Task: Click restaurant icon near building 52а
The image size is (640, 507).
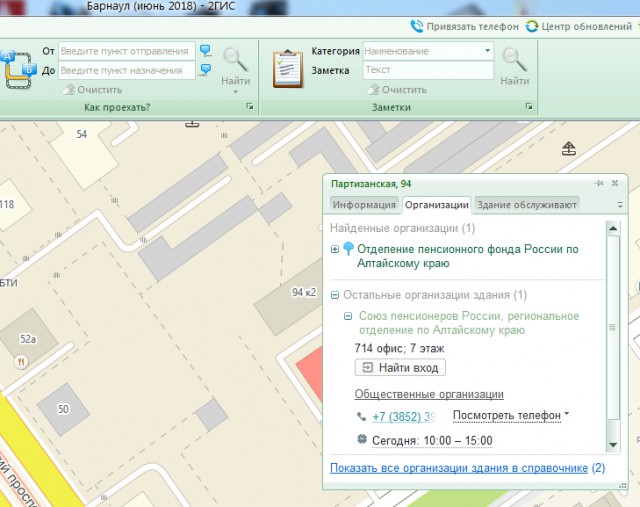Action: click(21, 362)
